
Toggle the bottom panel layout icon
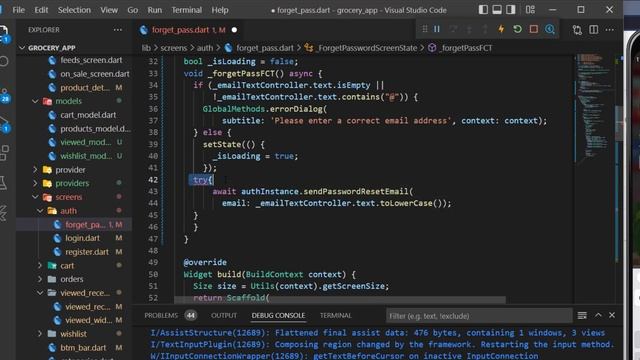tap(497, 10)
